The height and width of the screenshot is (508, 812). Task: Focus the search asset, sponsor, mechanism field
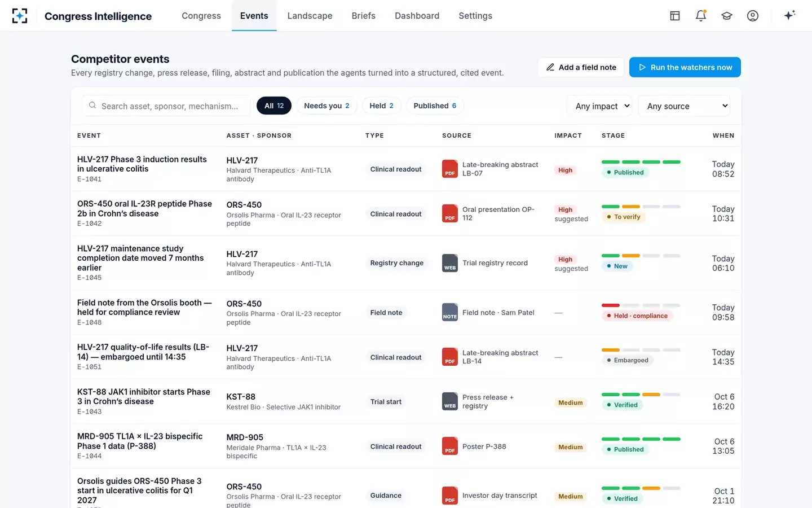tap(166, 106)
